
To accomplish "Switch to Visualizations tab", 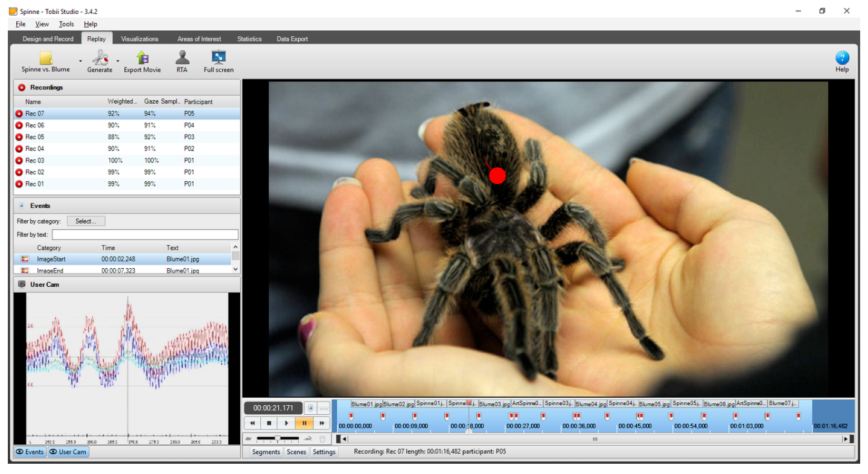I will coord(139,39).
